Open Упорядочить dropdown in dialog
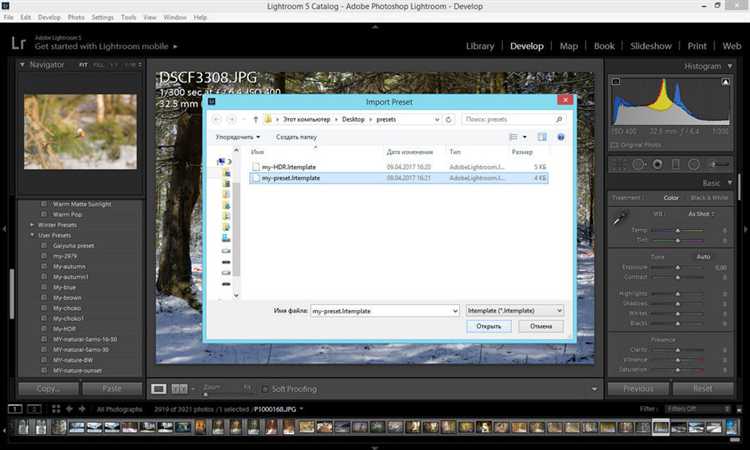Image resolution: width=750 pixels, height=450 pixels. click(x=238, y=137)
